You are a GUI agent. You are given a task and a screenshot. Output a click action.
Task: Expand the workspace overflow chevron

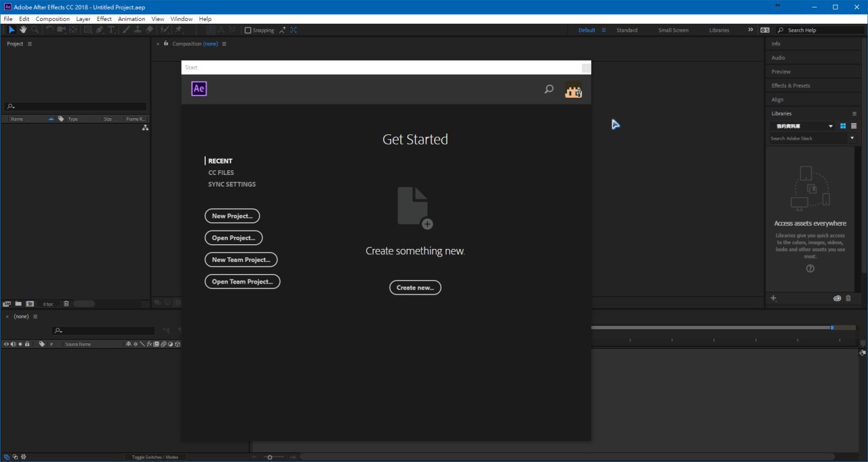pyautogui.click(x=750, y=30)
